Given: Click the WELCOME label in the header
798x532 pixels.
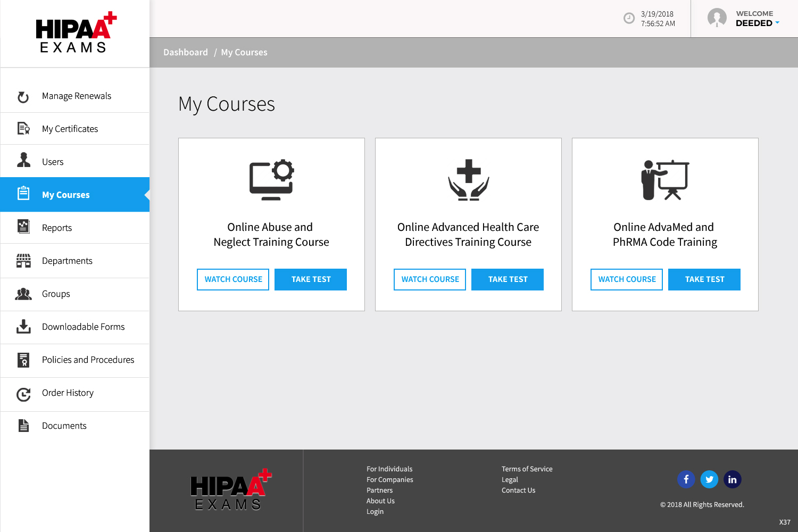Looking at the screenshot, I should [755, 13].
